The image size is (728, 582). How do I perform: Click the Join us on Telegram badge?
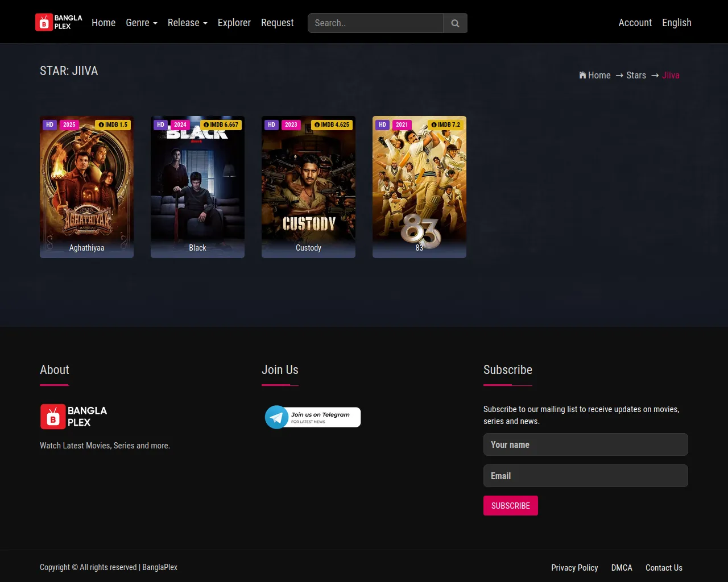tap(312, 417)
